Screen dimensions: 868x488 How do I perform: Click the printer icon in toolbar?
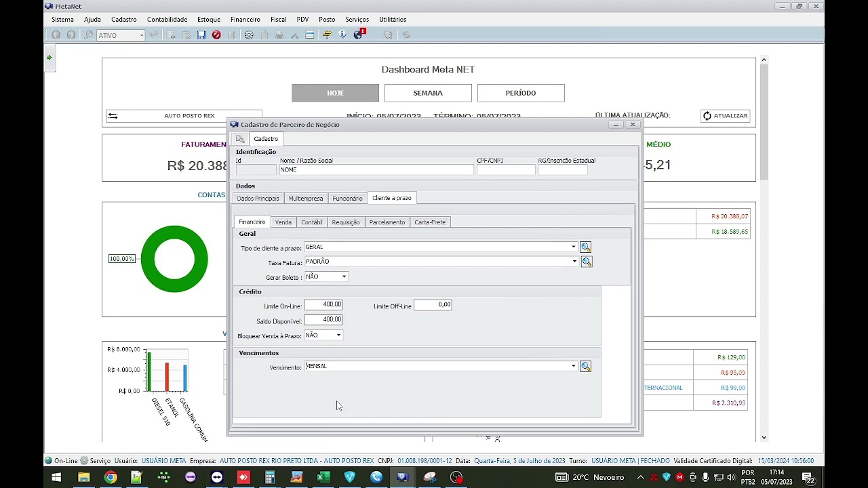coord(279,35)
